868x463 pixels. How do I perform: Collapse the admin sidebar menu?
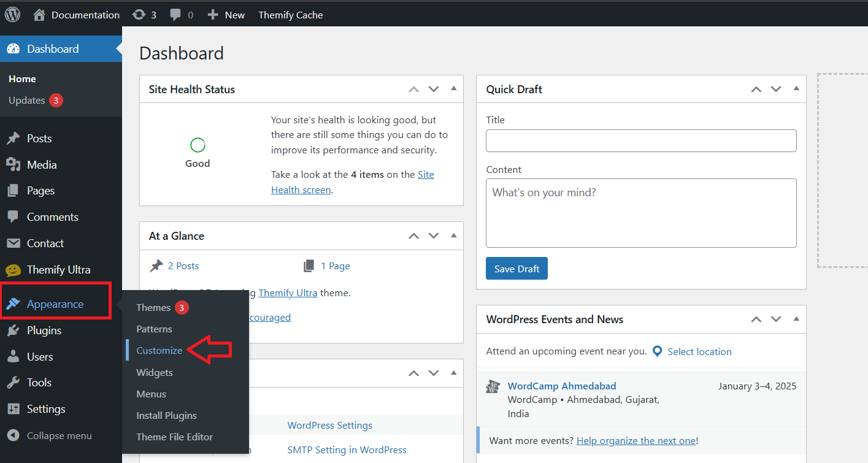coord(59,436)
